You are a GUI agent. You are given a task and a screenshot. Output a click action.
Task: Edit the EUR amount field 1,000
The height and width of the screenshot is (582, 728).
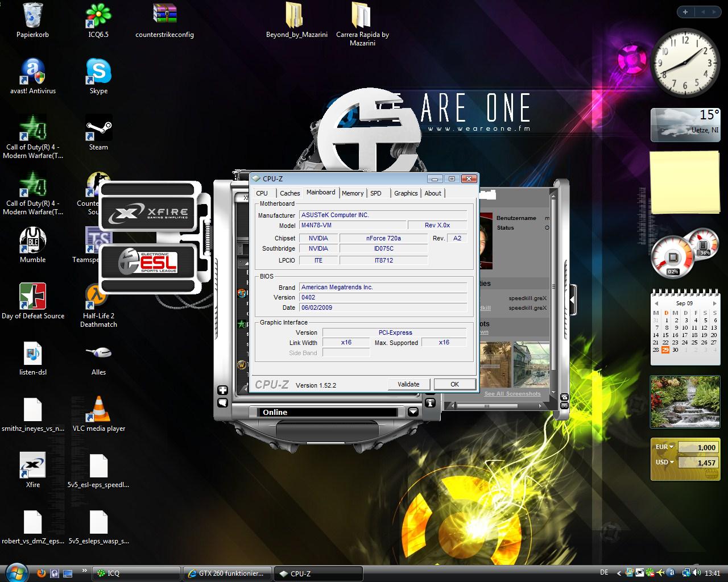pos(698,447)
